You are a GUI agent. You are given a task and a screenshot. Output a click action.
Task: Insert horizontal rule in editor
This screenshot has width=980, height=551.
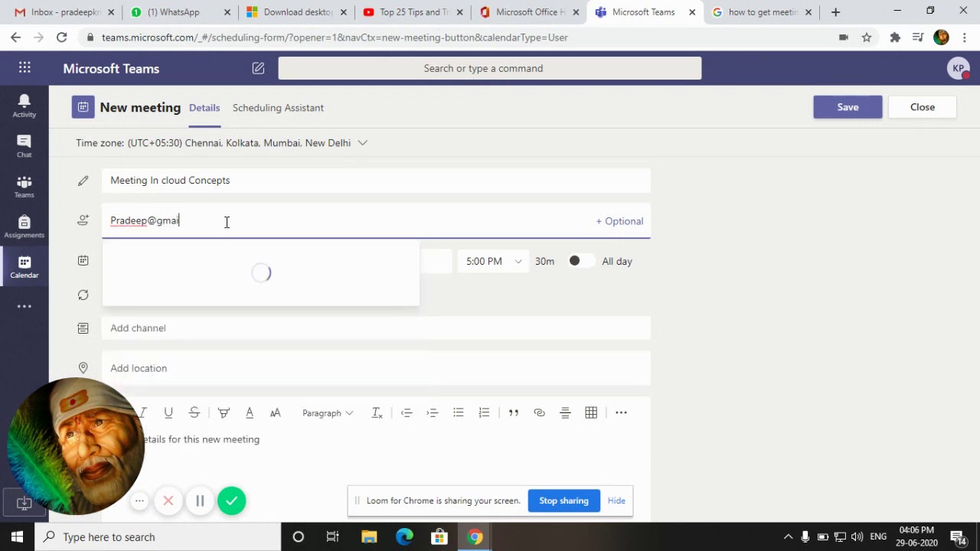pyautogui.click(x=565, y=412)
